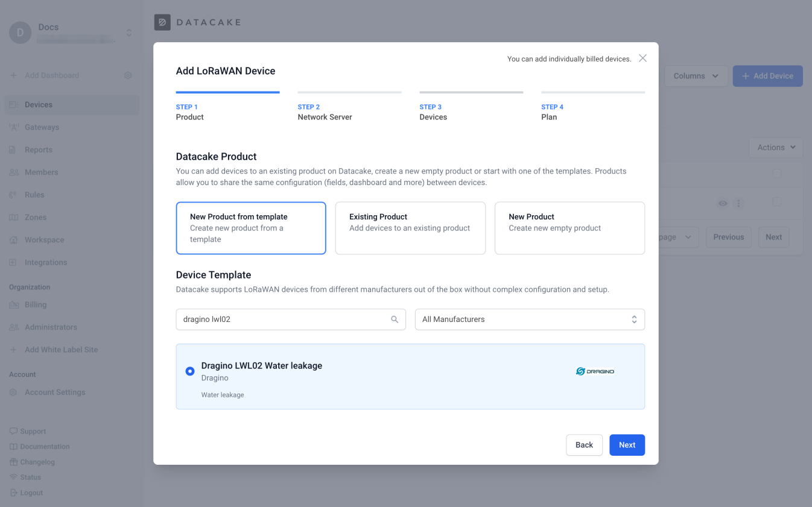
Task: Click the Integrations plus-box icon
Action: pyautogui.click(x=13, y=262)
